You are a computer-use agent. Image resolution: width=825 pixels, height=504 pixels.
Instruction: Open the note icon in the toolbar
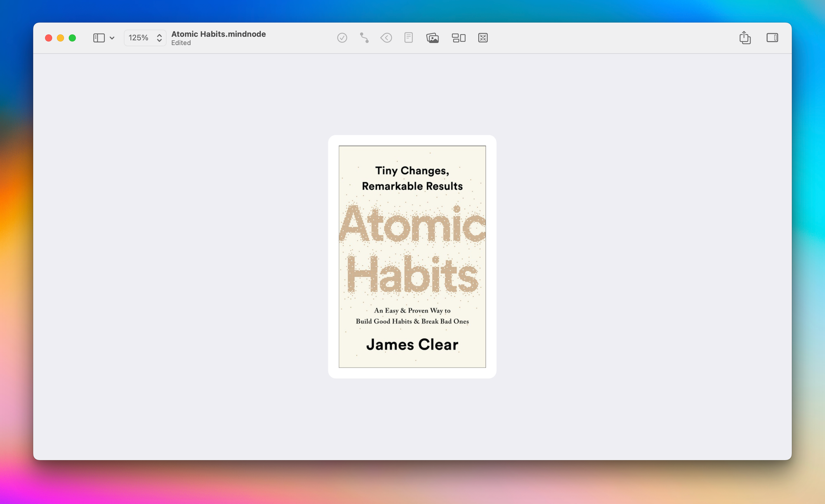(x=408, y=38)
